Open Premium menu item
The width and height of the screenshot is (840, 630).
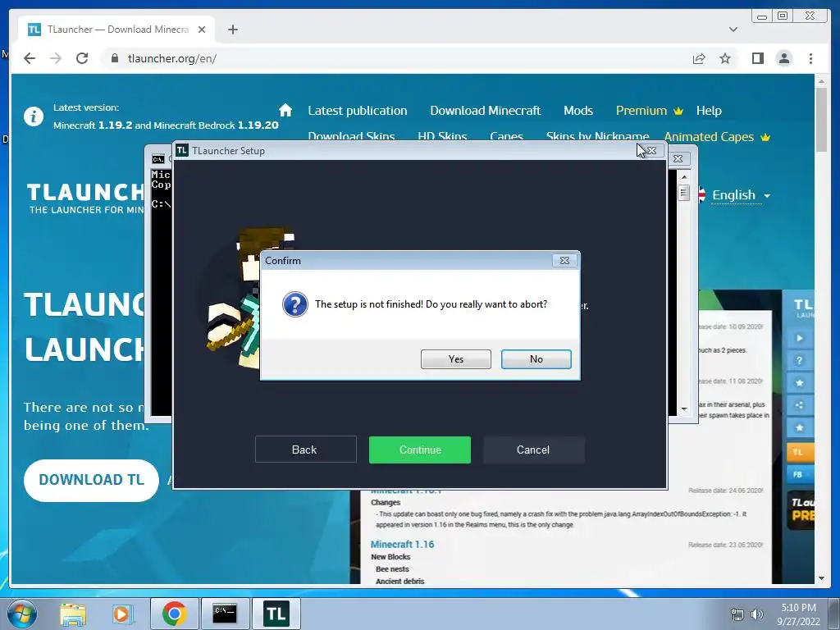click(x=650, y=111)
